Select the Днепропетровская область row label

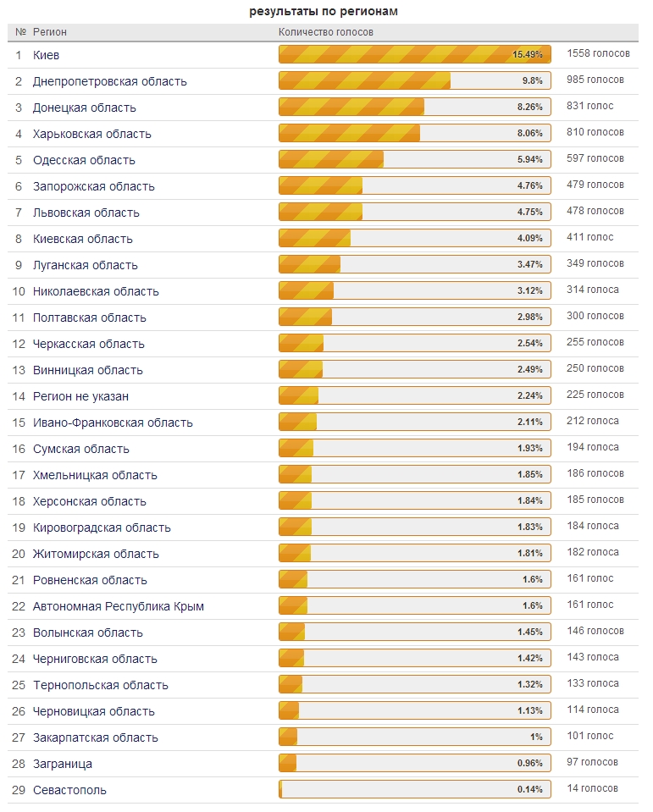(x=110, y=81)
